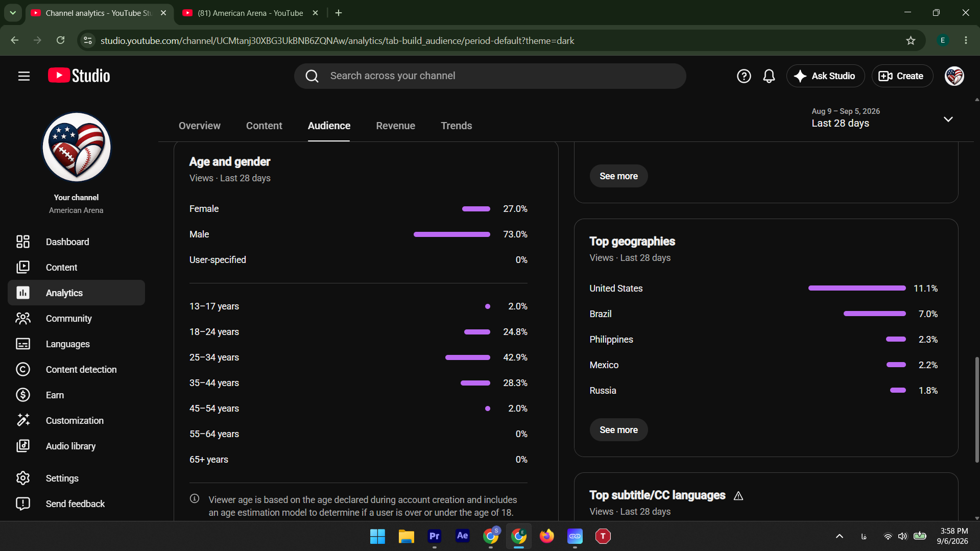Open the help question mark icon
The width and height of the screenshot is (980, 551).
point(744,76)
